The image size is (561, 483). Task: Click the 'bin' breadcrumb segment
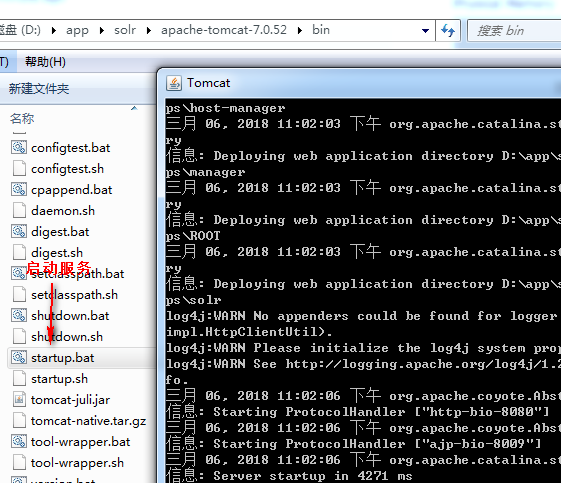click(x=321, y=30)
